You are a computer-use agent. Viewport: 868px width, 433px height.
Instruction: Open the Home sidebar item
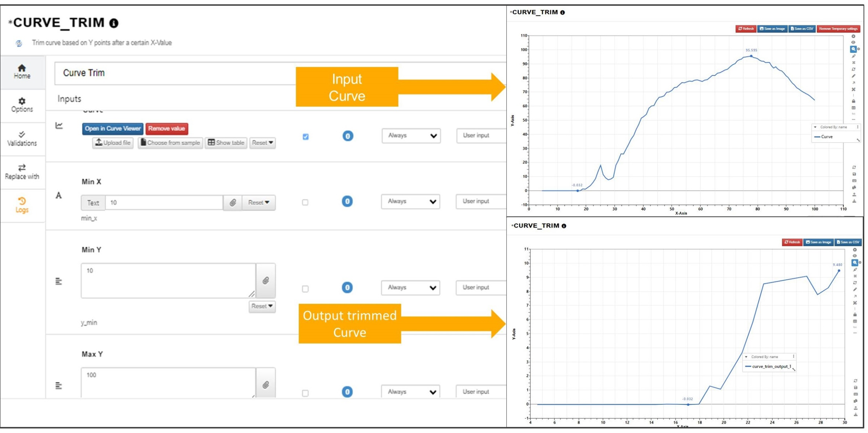point(22,72)
